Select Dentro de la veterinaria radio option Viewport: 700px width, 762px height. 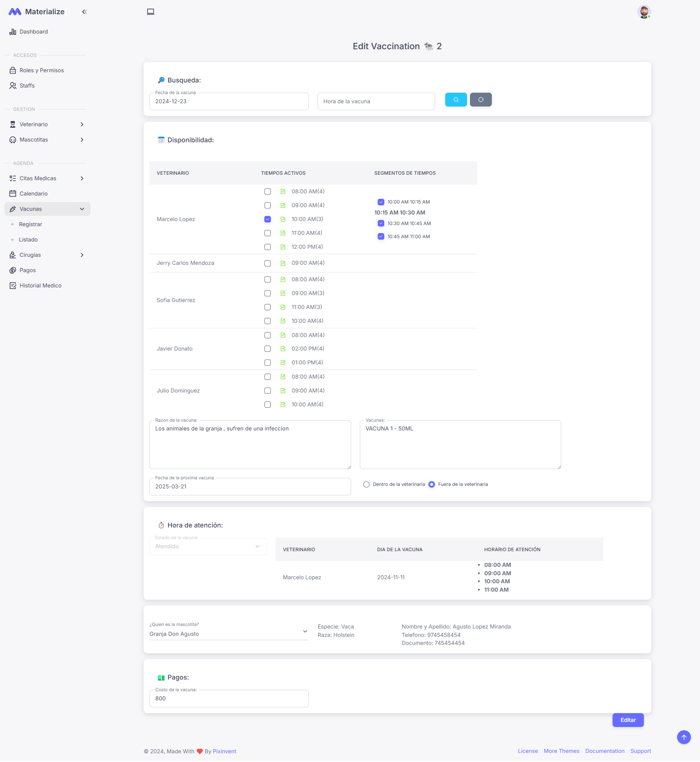(x=366, y=485)
